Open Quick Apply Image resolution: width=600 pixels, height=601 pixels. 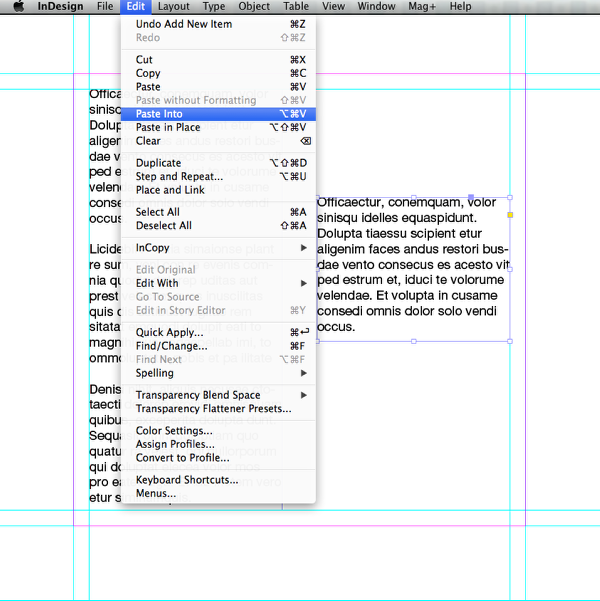pyautogui.click(x=218, y=332)
